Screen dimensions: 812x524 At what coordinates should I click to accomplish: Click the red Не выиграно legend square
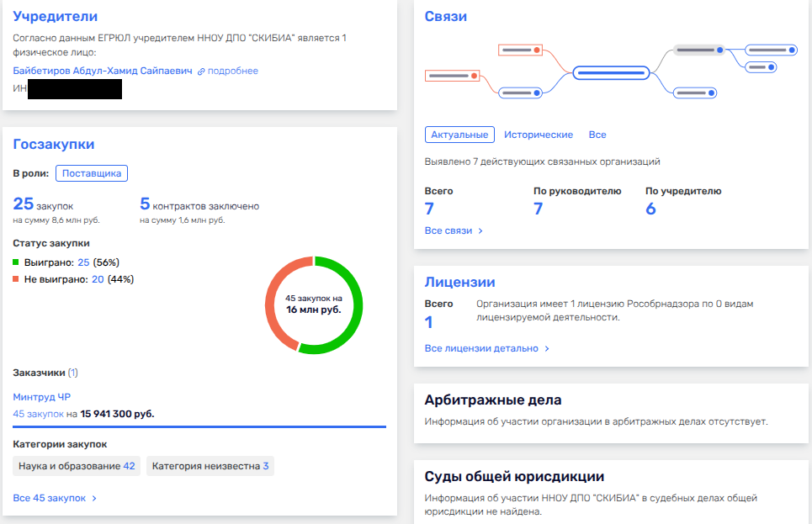[x=17, y=280]
